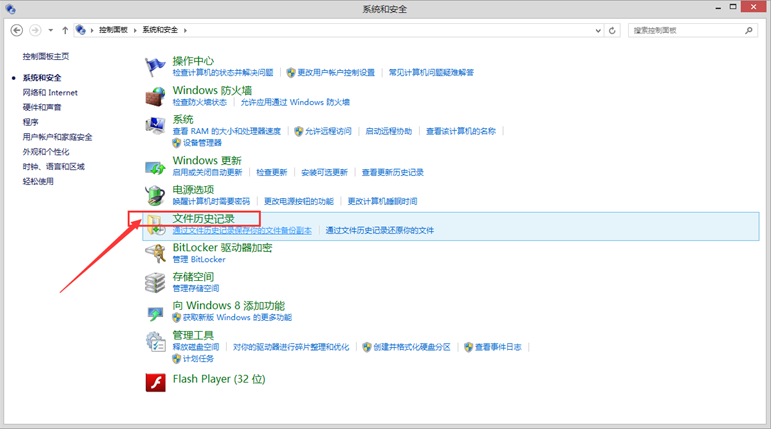This screenshot has height=430, width=771.
Task: Open the 存储空间 heading link
Action: [193, 277]
